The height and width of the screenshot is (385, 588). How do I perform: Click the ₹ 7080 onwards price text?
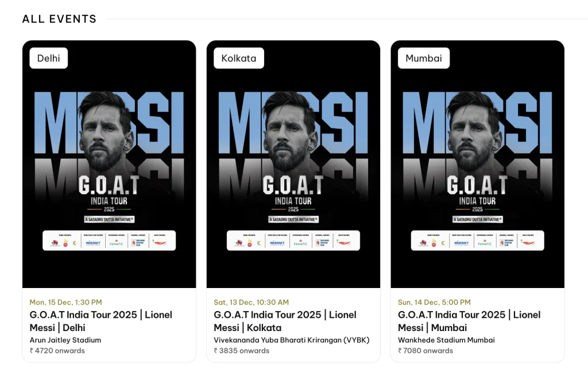[425, 351]
